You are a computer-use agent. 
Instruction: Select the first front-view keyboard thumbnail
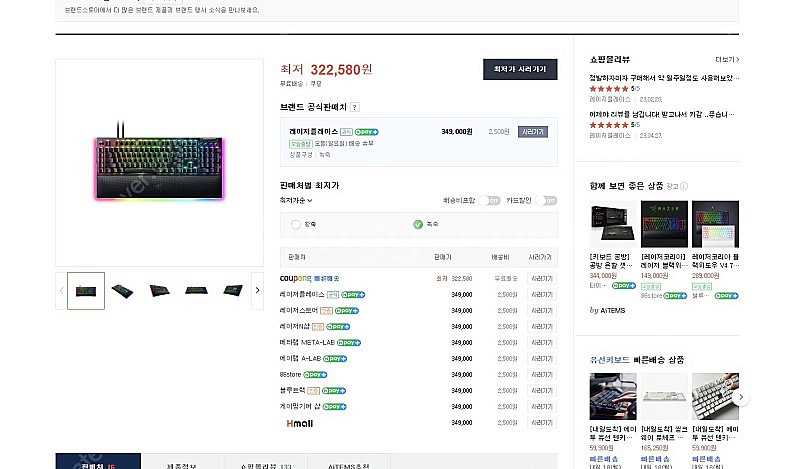tap(86, 291)
